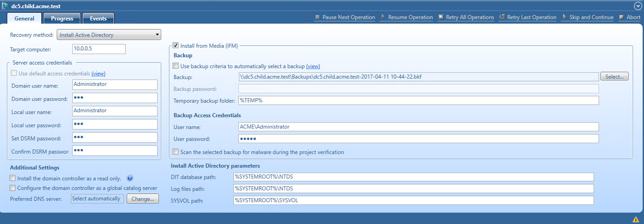Click the 'Backup Access Credentials' heading
The width and height of the screenshot is (644, 224).
coord(207,115)
